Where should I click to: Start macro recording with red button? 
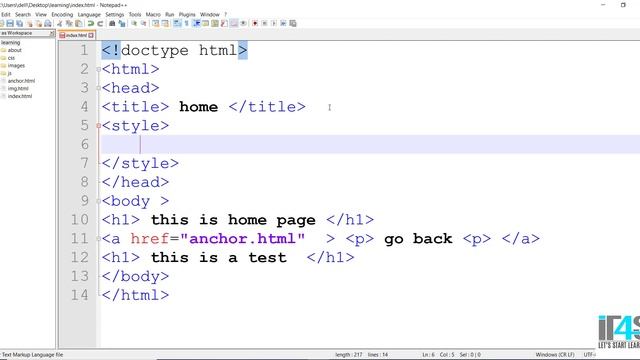[255, 23]
